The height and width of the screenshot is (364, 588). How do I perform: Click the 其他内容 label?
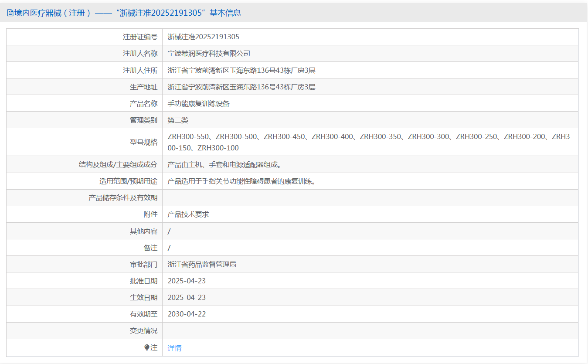tap(143, 231)
